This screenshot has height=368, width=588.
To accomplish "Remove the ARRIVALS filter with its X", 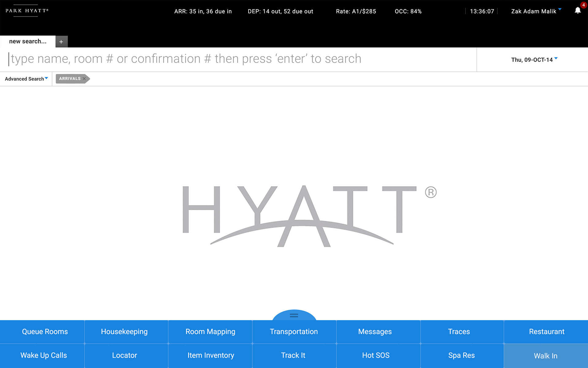I will click(84, 79).
